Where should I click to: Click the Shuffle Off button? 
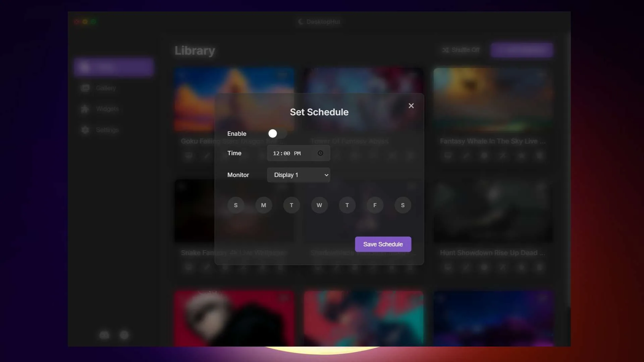pyautogui.click(x=461, y=50)
